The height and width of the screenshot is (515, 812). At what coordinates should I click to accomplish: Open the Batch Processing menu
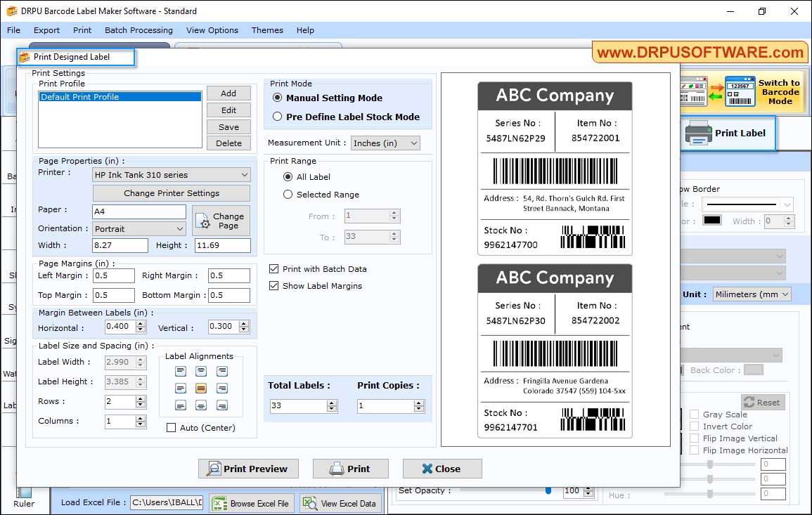(x=138, y=30)
